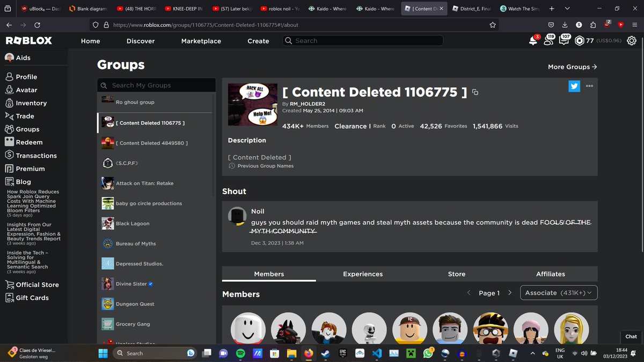Expand the list all tabs chevron
Viewport: 644px width, 362px height.
pyautogui.click(x=568, y=9)
